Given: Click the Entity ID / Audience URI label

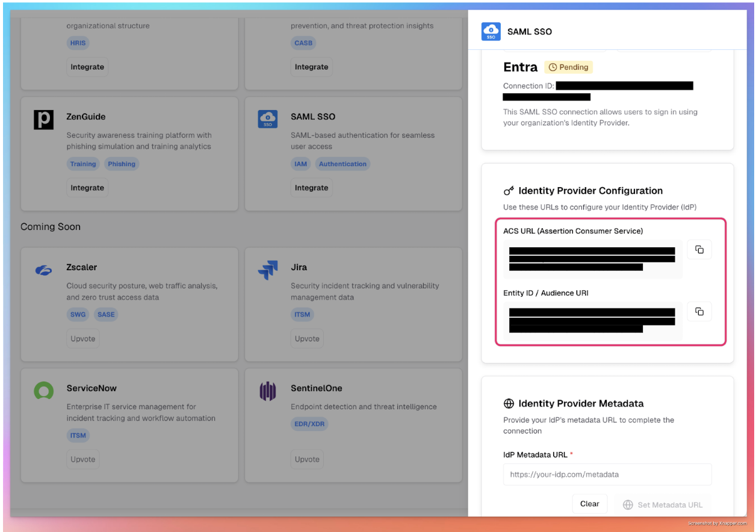Looking at the screenshot, I should 546,293.
